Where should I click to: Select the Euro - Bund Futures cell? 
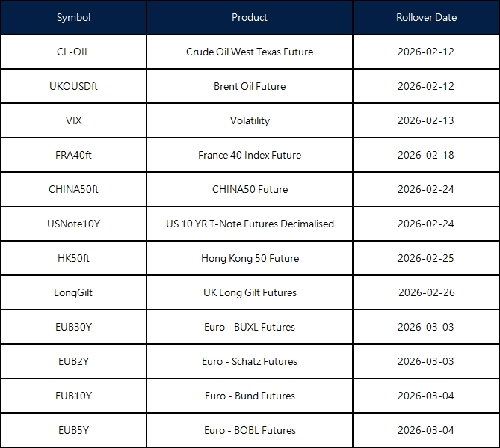[x=250, y=396]
